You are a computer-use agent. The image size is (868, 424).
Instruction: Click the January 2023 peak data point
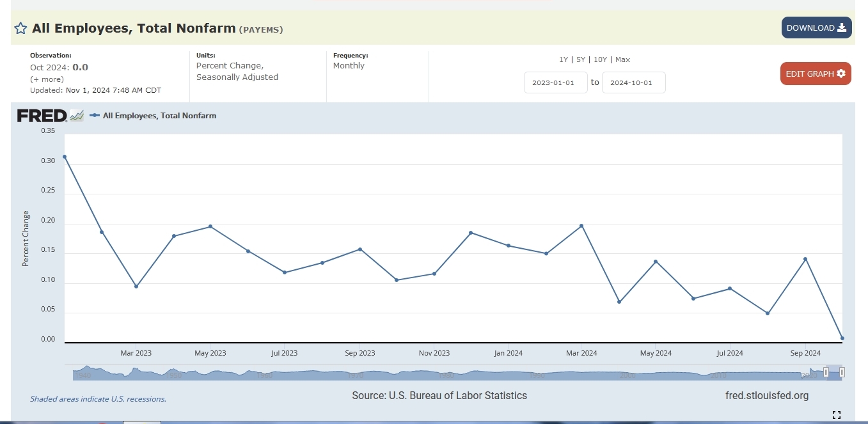tap(65, 157)
